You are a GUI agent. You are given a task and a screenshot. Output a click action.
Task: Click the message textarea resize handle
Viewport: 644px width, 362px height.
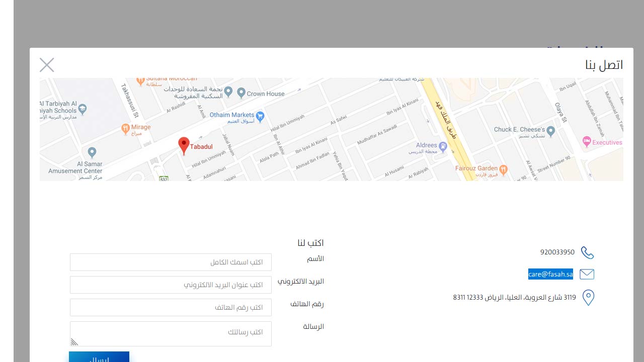(x=74, y=342)
